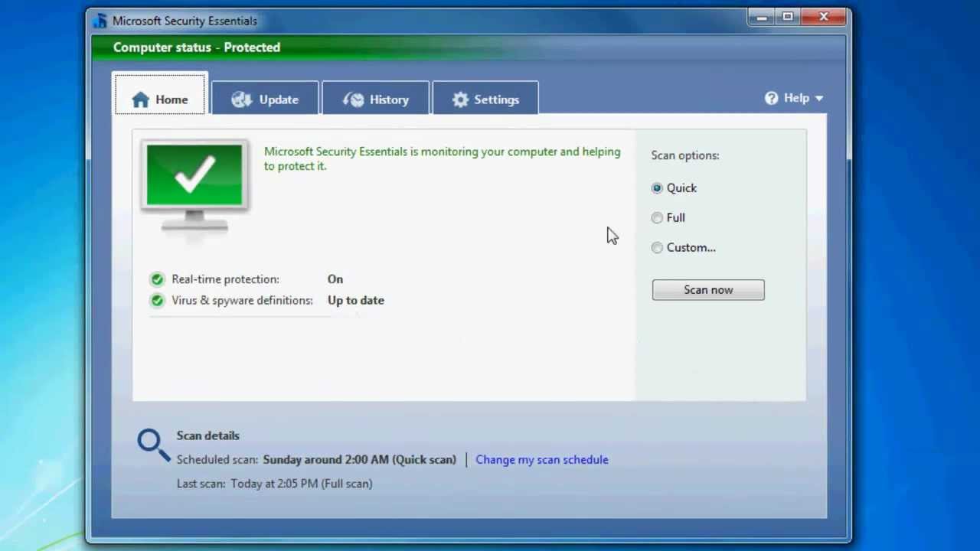This screenshot has height=551, width=980.
Task: Choose the Custom... scan radio button
Action: pos(657,247)
